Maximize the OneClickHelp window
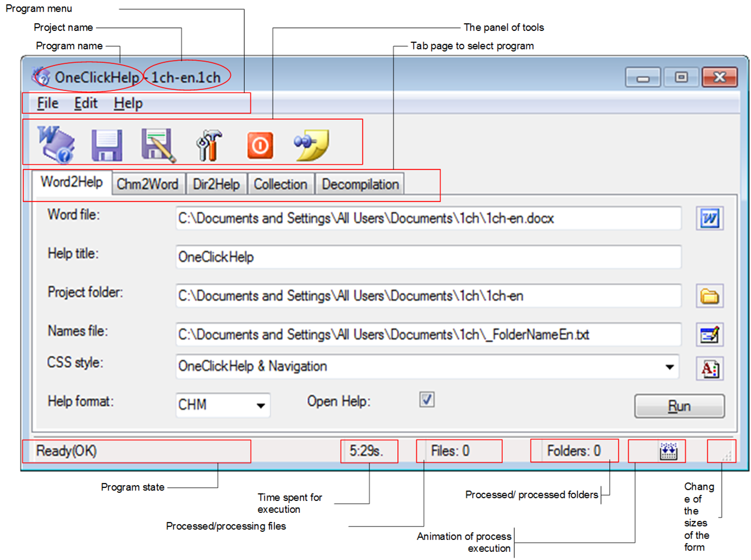Image resolution: width=751 pixels, height=560 pixels. click(681, 77)
